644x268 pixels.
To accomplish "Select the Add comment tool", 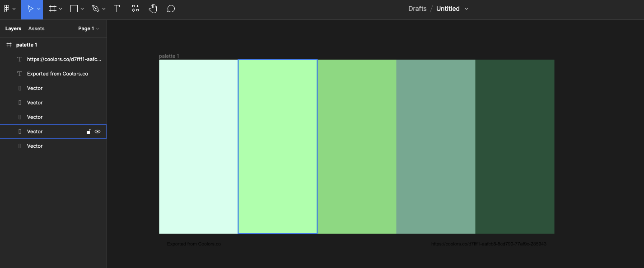I will click(x=171, y=9).
